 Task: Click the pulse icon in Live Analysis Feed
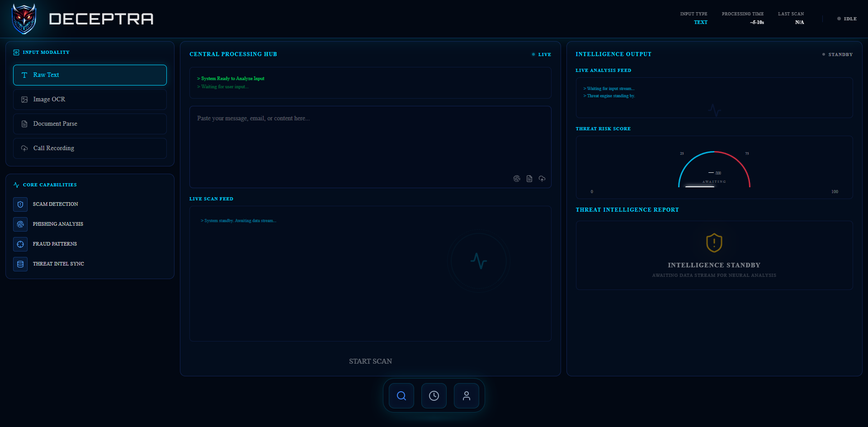pyautogui.click(x=714, y=110)
